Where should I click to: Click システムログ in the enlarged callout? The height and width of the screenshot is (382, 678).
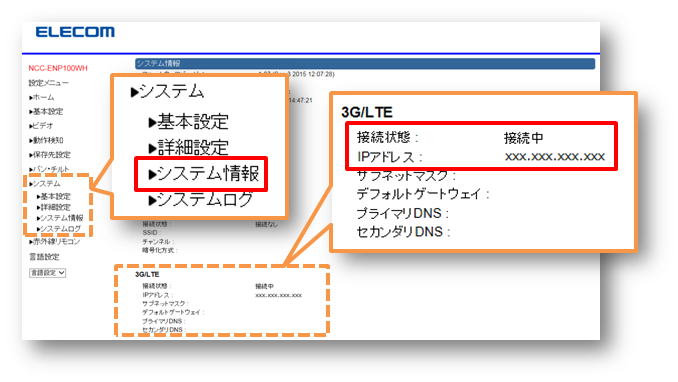[x=201, y=199]
